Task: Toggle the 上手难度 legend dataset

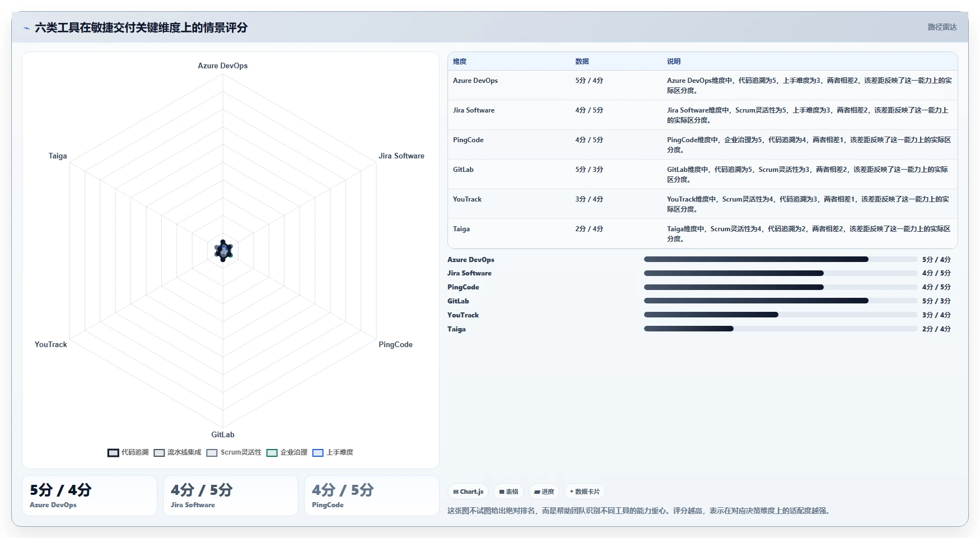Action: [x=333, y=452]
